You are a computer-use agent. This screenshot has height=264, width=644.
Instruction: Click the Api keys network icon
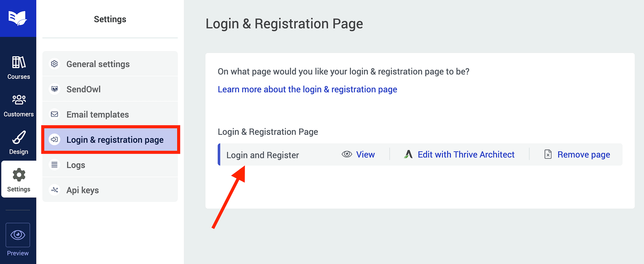click(54, 190)
